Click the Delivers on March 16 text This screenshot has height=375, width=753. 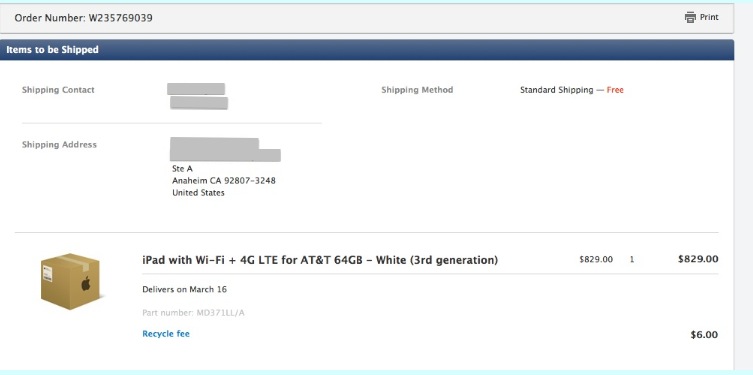pos(184,290)
